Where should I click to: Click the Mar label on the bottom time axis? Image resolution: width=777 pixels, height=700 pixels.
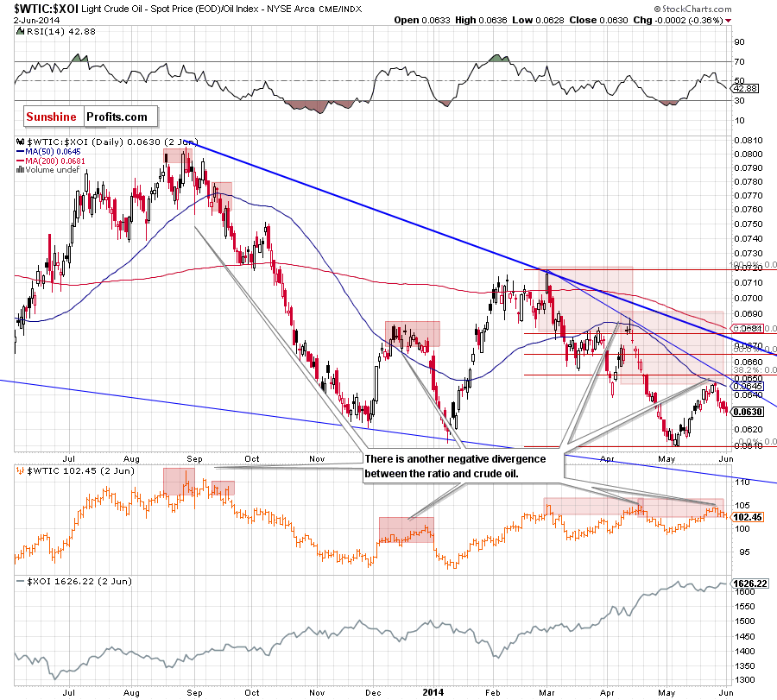(x=546, y=692)
